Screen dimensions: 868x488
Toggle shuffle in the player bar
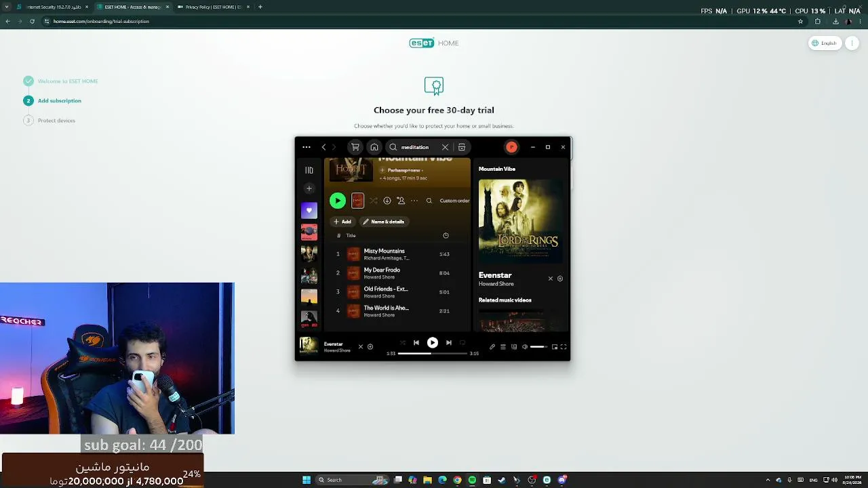[x=402, y=343]
